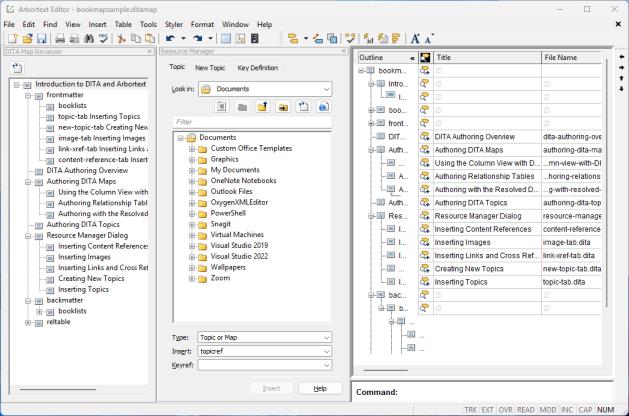This screenshot has height=416, width=629.
Task: Click the Insert button in Resource Manager
Action: pyautogui.click(x=271, y=388)
